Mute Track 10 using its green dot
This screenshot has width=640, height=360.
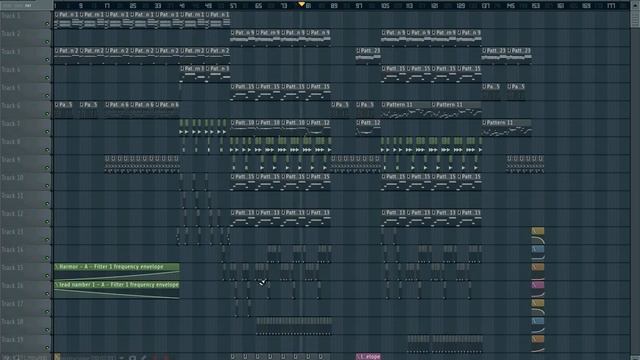(47, 185)
